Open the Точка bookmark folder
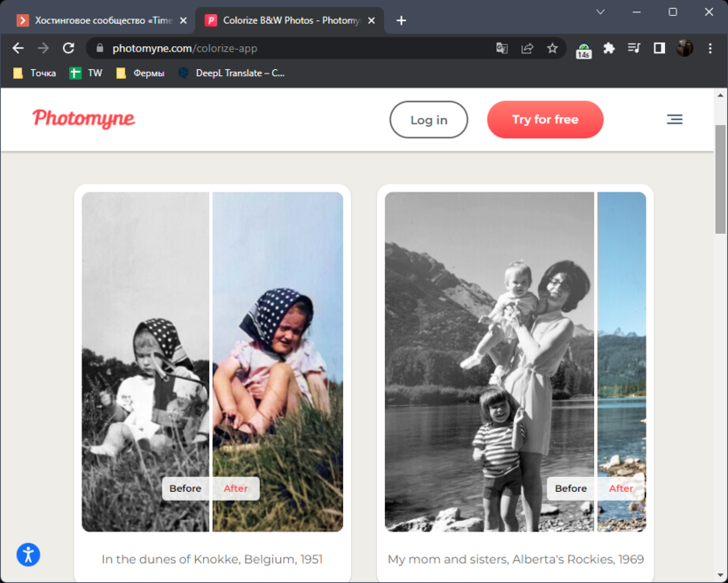This screenshot has width=728, height=583. 35,73
